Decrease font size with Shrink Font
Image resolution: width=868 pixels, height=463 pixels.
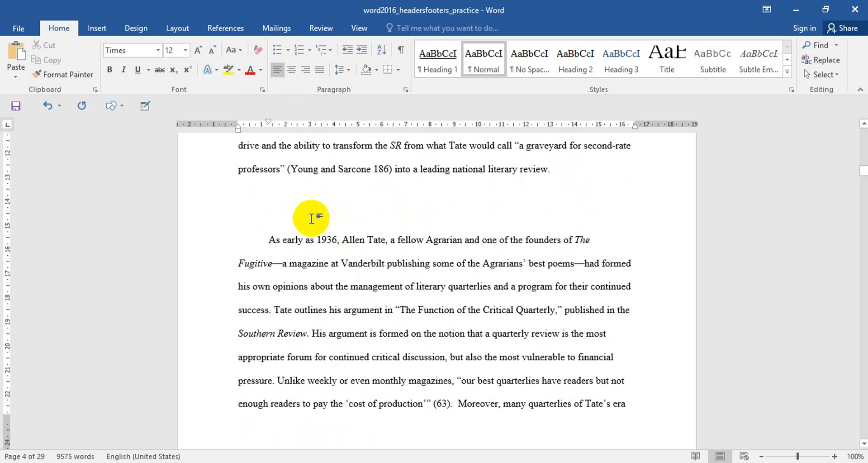pos(212,50)
